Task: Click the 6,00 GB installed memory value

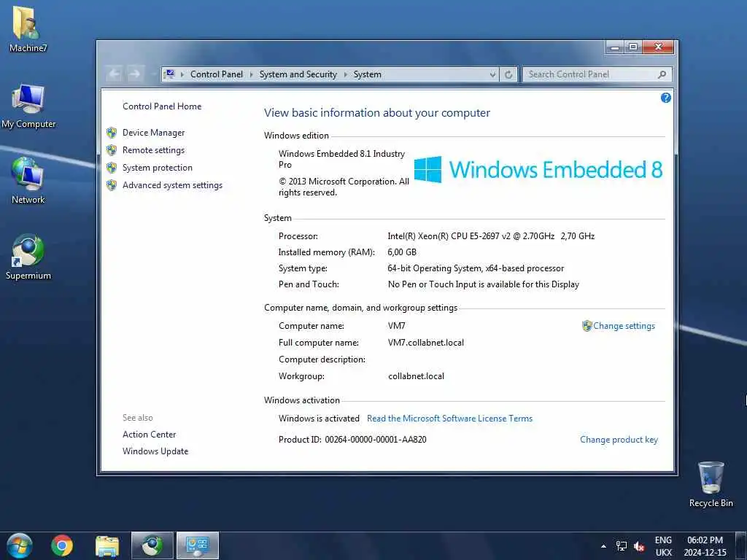Action: (x=402, y=252)
